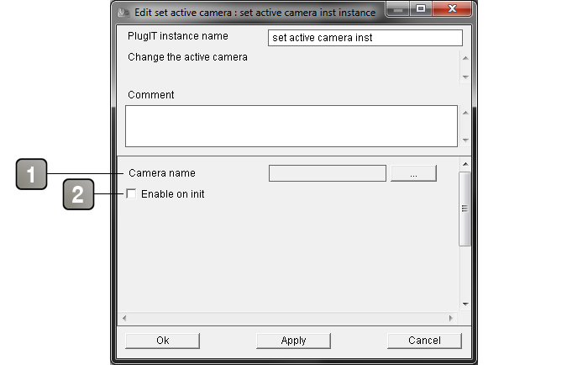Tick the Enable on init checkbox
The height and width of the screenshot is (365, 588).
[131, 193]
